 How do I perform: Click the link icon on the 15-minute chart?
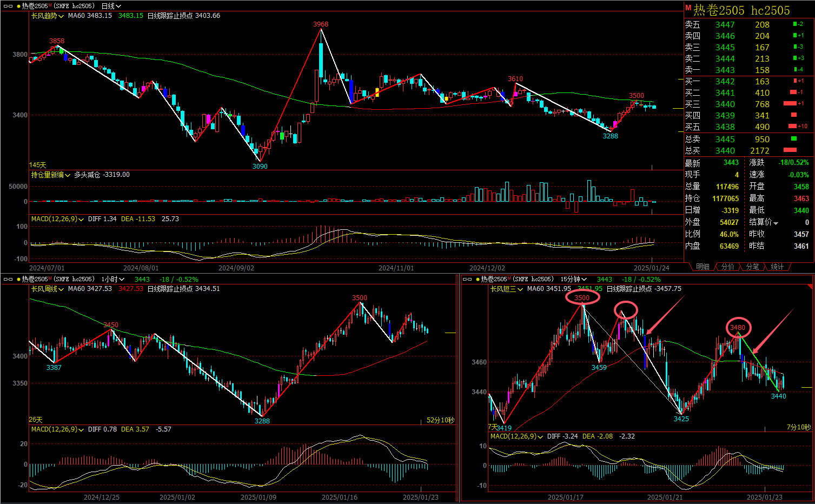pos(467,279)
